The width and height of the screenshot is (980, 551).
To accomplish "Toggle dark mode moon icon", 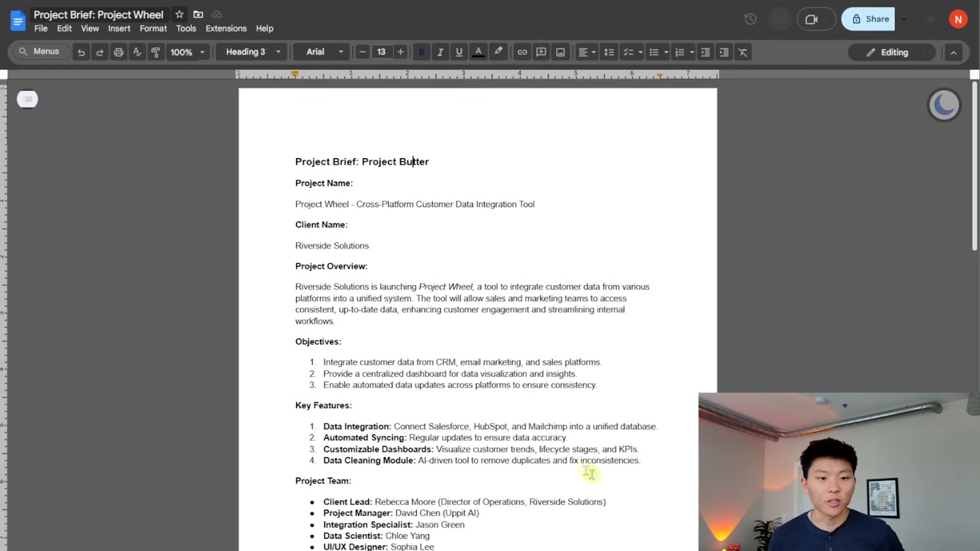I will [944, 105].
